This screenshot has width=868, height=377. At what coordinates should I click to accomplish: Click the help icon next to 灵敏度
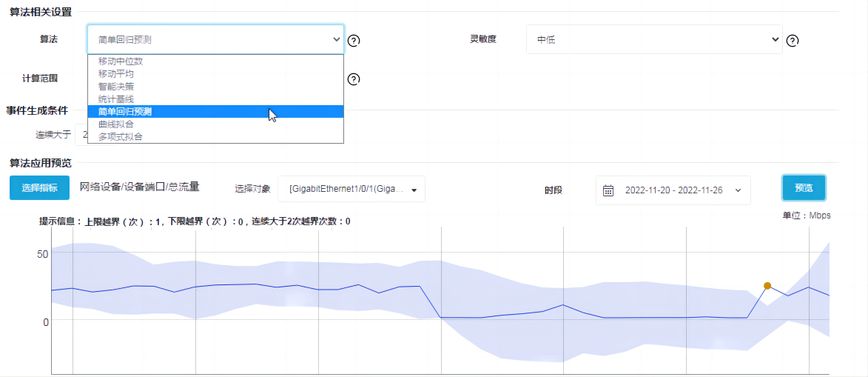pyautogui.click(x=792, y=41)
